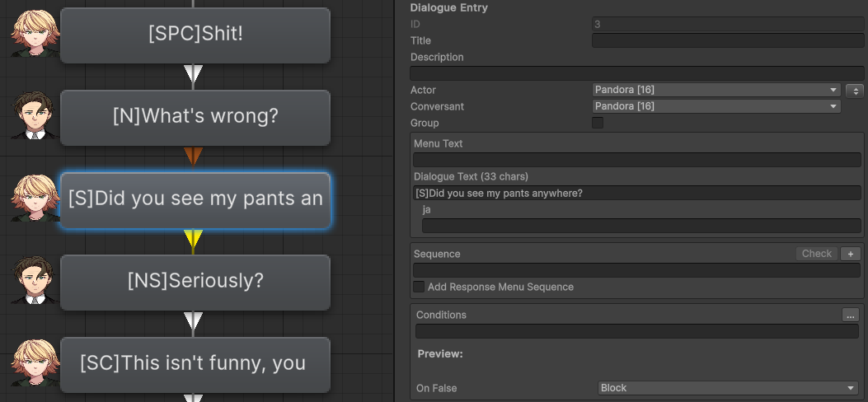Open the Conversant dropdown
This screenshot has width=868, height=402.
[716, 106]
